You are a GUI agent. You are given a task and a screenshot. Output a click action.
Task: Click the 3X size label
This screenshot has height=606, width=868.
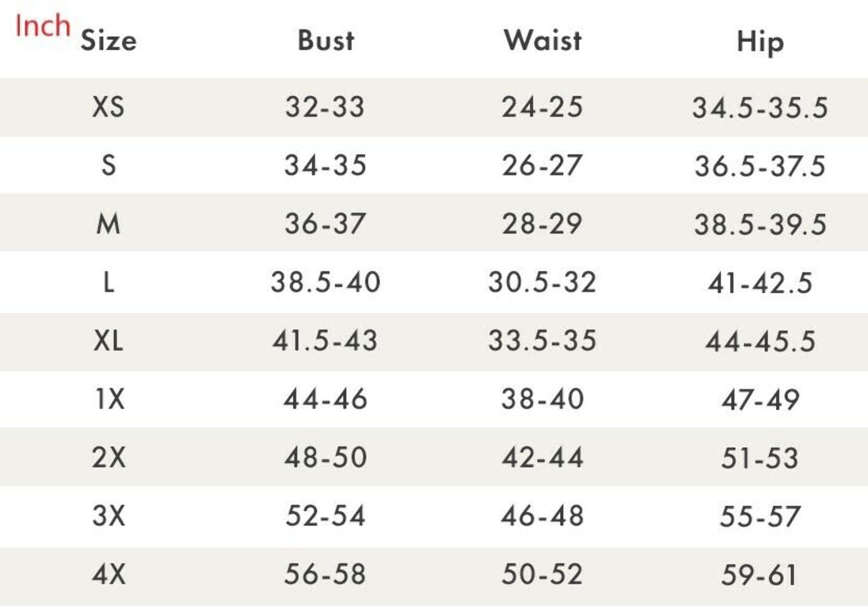[109, 515]
